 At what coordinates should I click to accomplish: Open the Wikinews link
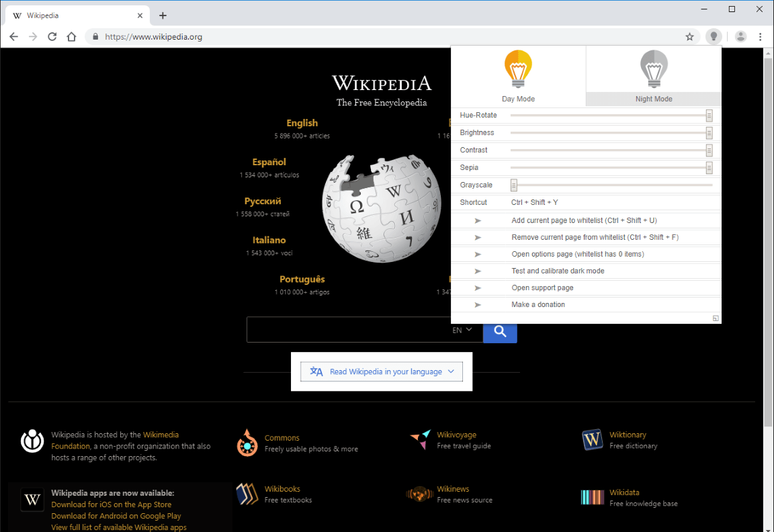pos(453,489)
